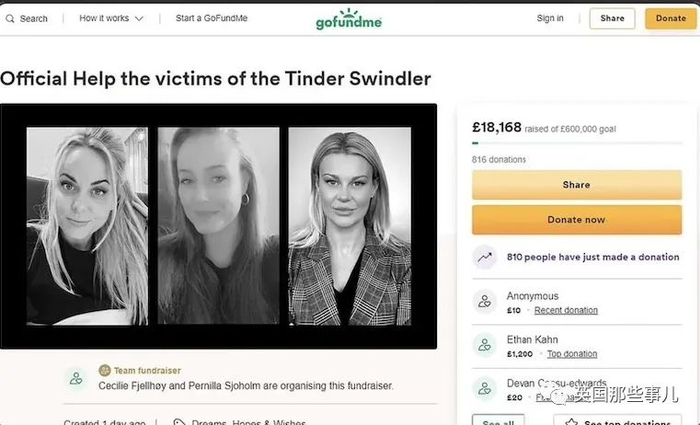Viewport: 700px width, 425px height.
Task: Click the How it works chevron arrow
Action: (x=139, y=19)
